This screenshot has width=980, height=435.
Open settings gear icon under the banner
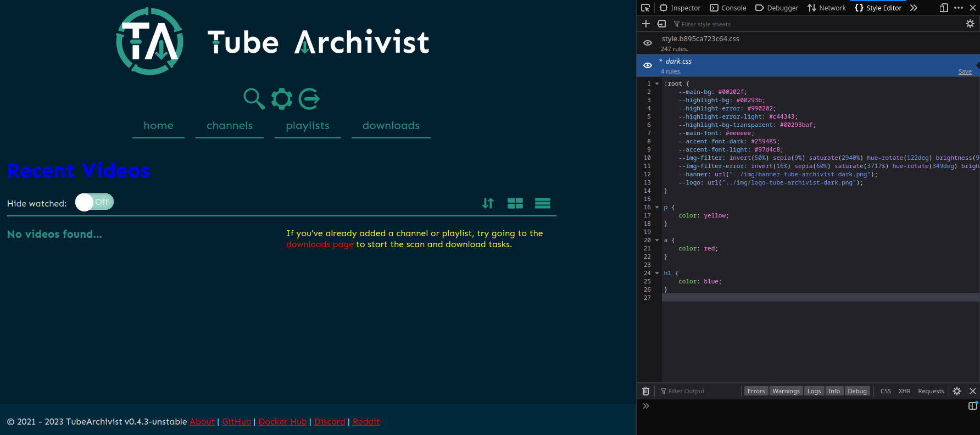click(282, 99)
